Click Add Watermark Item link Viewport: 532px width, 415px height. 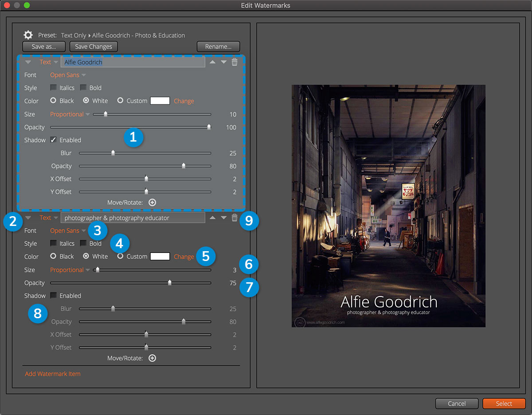pyautogui.click(x=53, y=374)
